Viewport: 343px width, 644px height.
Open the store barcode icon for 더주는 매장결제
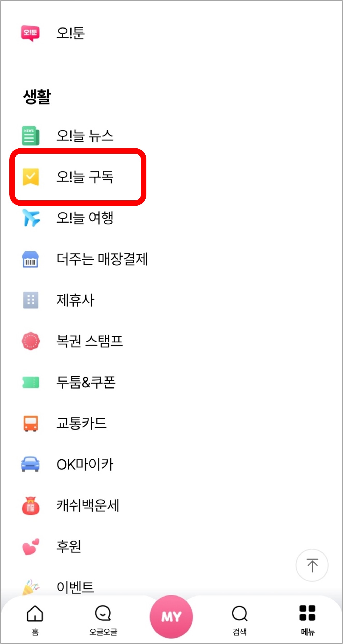click(x=30, y=259)
